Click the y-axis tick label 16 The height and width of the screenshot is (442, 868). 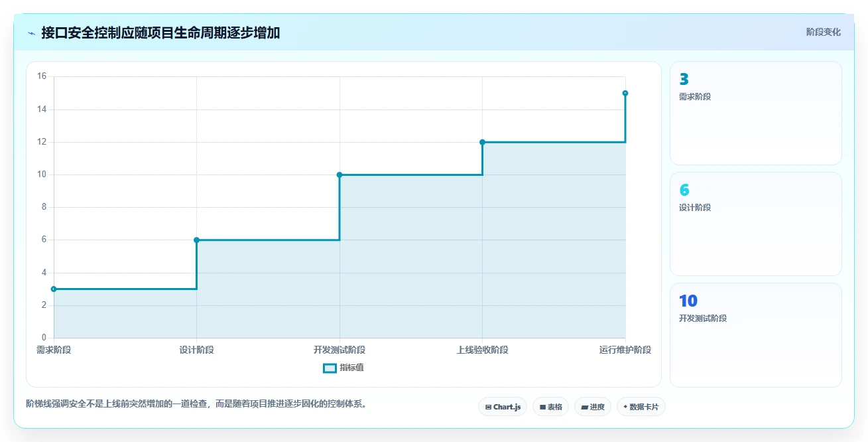click(41, 76)
